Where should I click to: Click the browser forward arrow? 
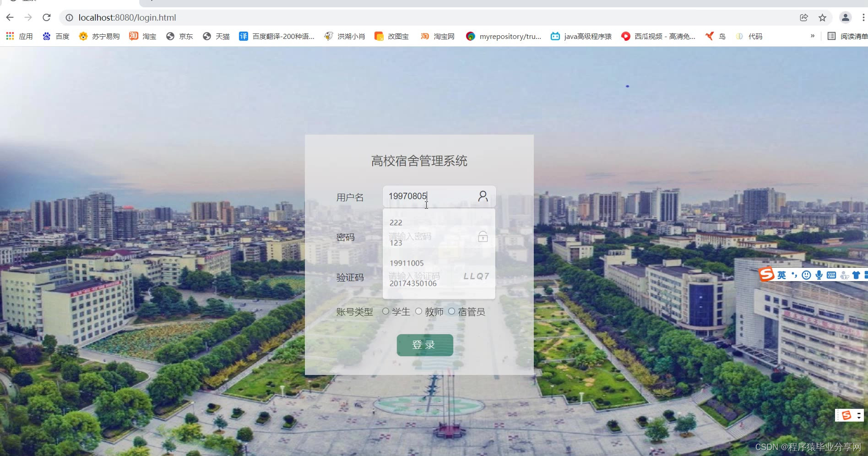click(x=28, y=17)
